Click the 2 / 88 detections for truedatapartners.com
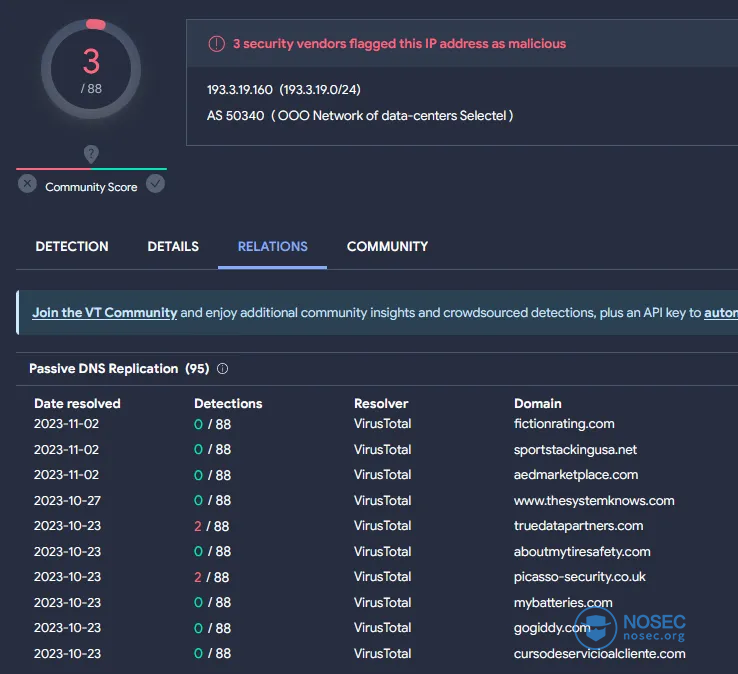The height and width of the screenshot is (674, 738). [211, 526]
